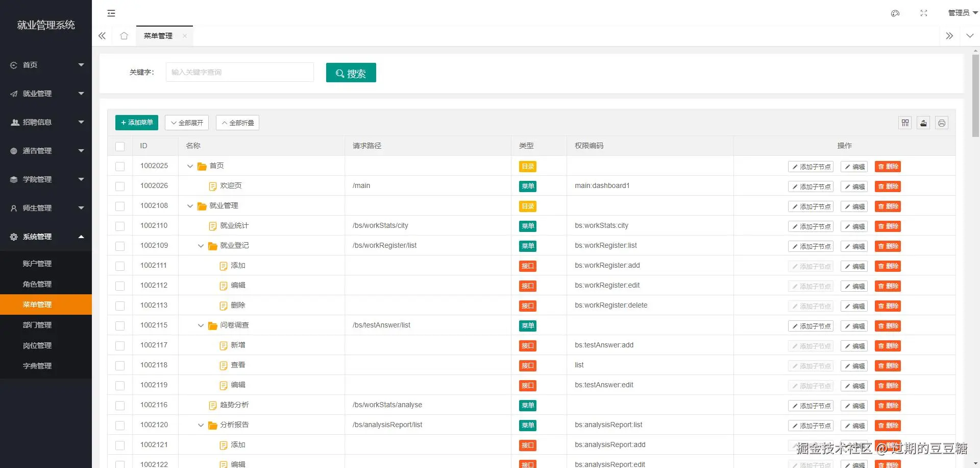980x468 pixels.
Task: Check the row 1002108 checkbox
Action: tap(120, 206)
